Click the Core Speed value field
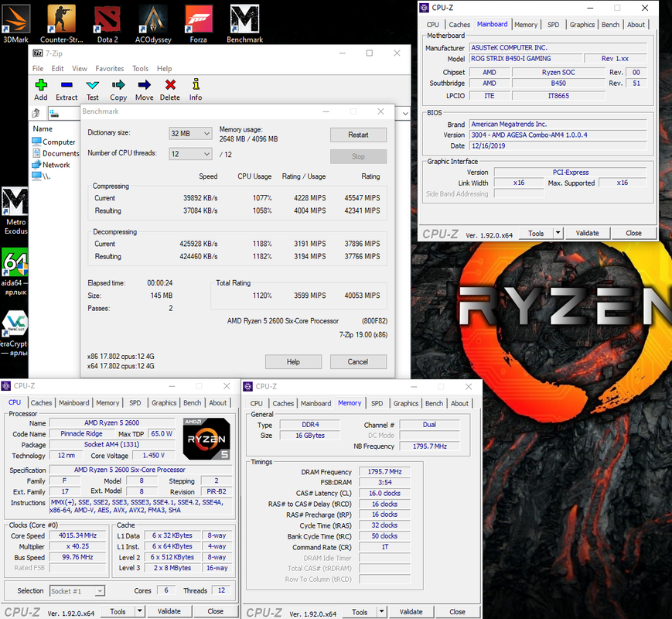This screenshot has width=672, height=619. [x=77, y=535]
